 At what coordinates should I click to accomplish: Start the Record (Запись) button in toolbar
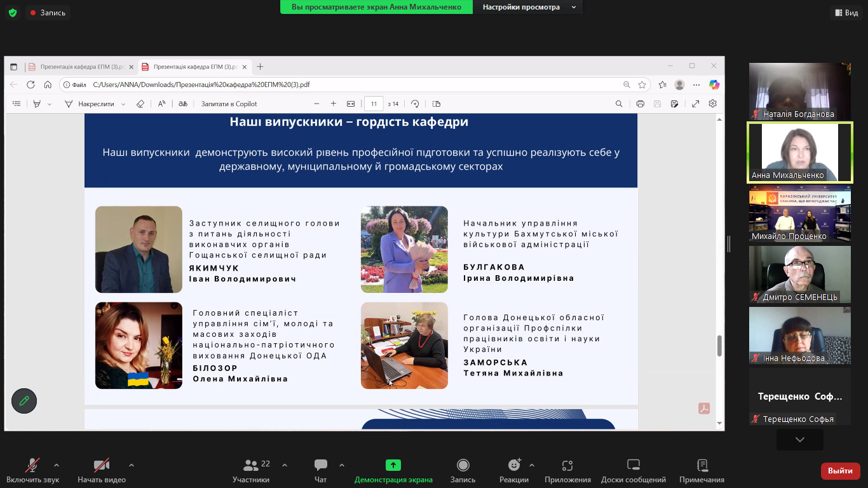click(463, 470)
